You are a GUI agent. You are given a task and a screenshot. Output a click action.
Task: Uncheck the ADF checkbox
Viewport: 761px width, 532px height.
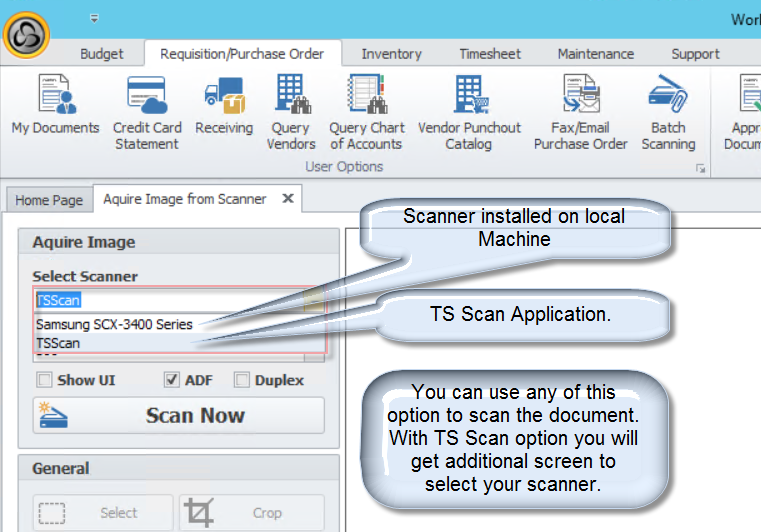[171, 380]
